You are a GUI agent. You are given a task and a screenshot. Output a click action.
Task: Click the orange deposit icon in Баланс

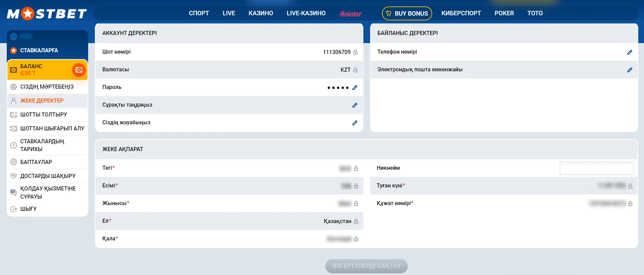tap(79, 70)
